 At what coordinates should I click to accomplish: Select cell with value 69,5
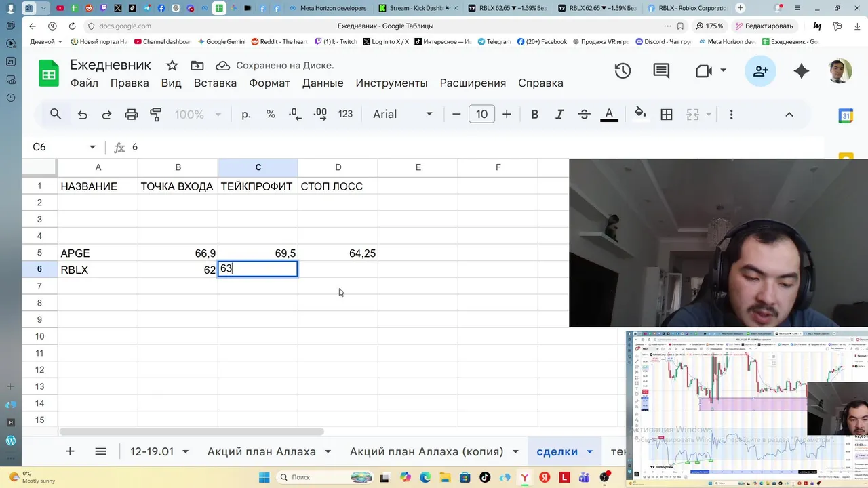[x=258, y=253]
